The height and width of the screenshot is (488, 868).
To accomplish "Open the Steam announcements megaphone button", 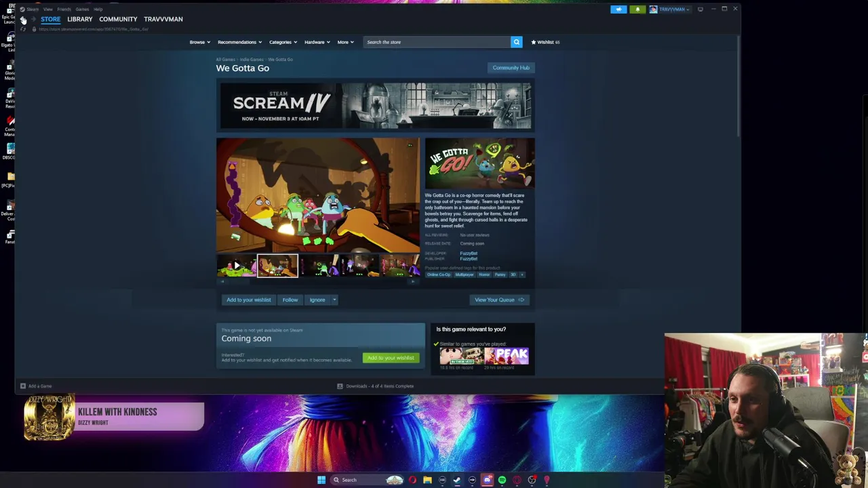I will [618, 9].
